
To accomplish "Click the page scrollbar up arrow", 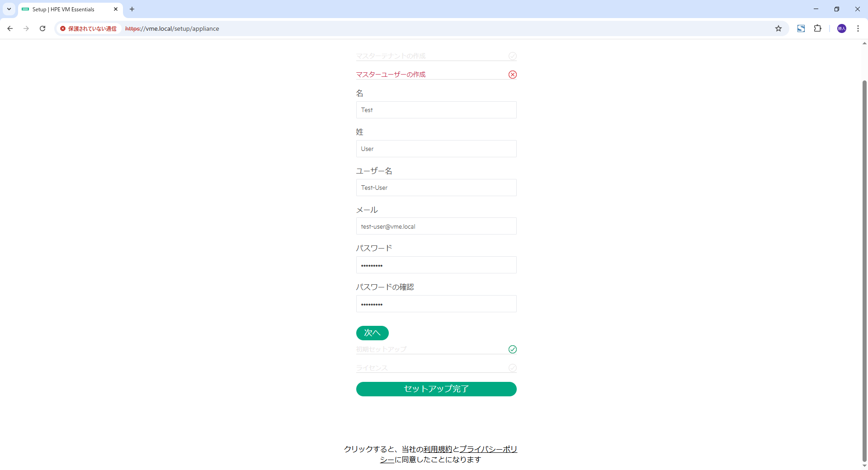I will tap(864, 43).
